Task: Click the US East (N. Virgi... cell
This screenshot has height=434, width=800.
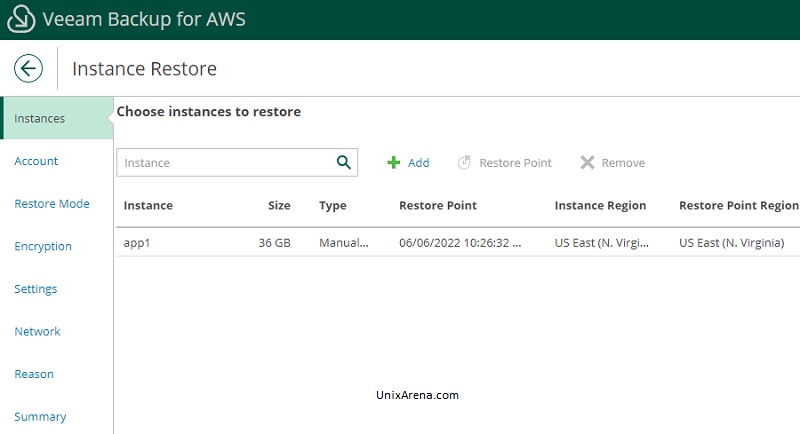Action: [x=602, y=243]
